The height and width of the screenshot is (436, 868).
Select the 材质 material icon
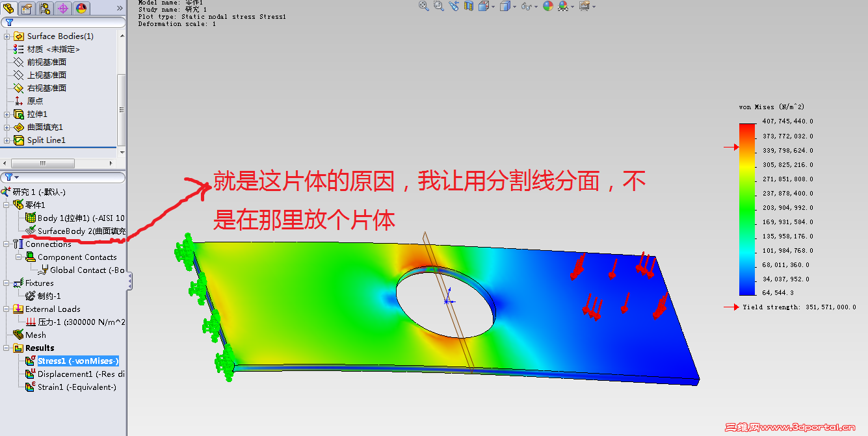pyautogui.click(x=19, y=49)
